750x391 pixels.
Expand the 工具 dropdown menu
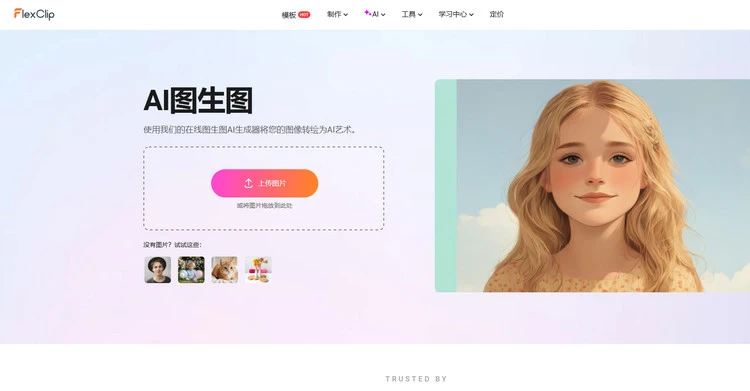point(412,14)
